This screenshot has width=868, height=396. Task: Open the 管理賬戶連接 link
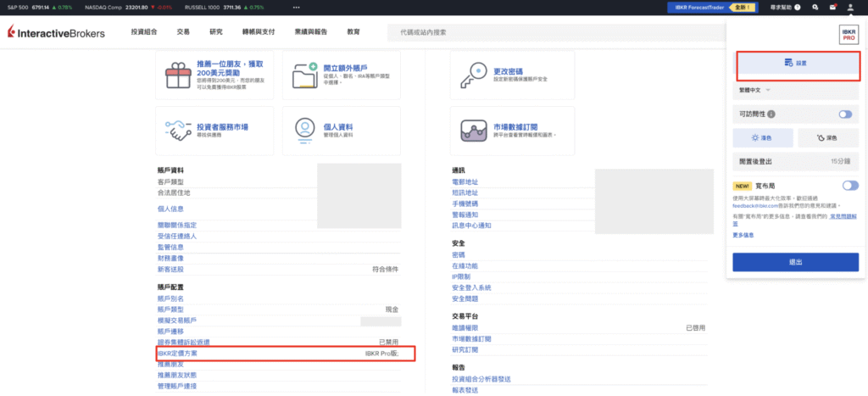pyautogui.click(x=177, y=386)
